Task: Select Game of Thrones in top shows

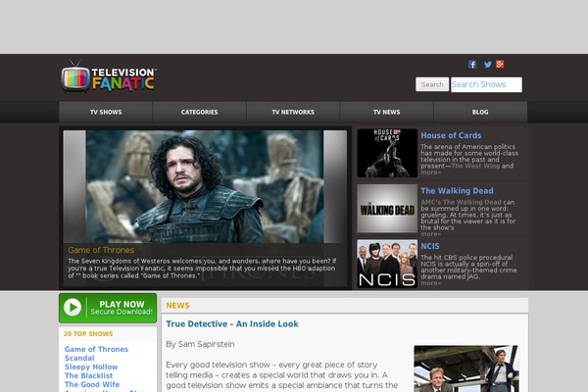Action: (x=96, y=349)
